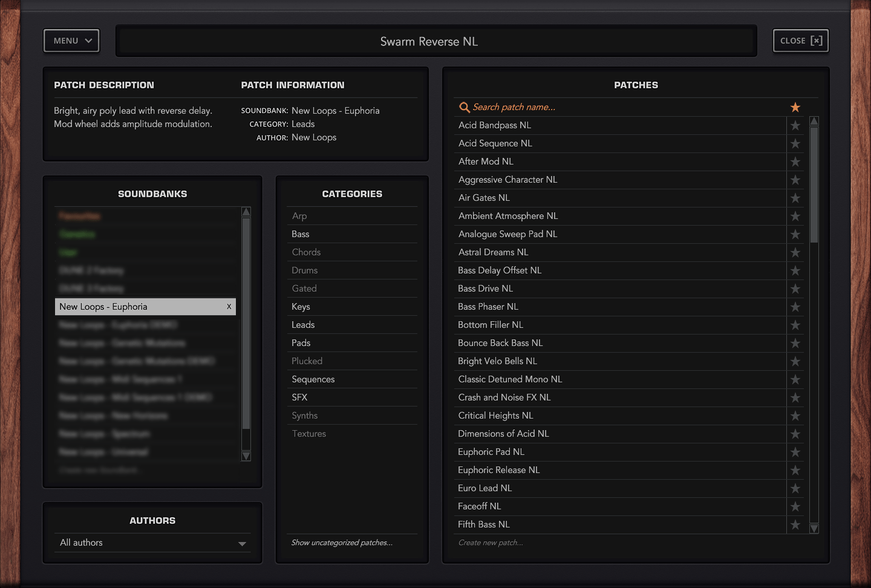The height and width of the screenshot is (588, 871).
Task: Click the down arrow on the Soundbanks scrollbar
Action: (246, 456)
